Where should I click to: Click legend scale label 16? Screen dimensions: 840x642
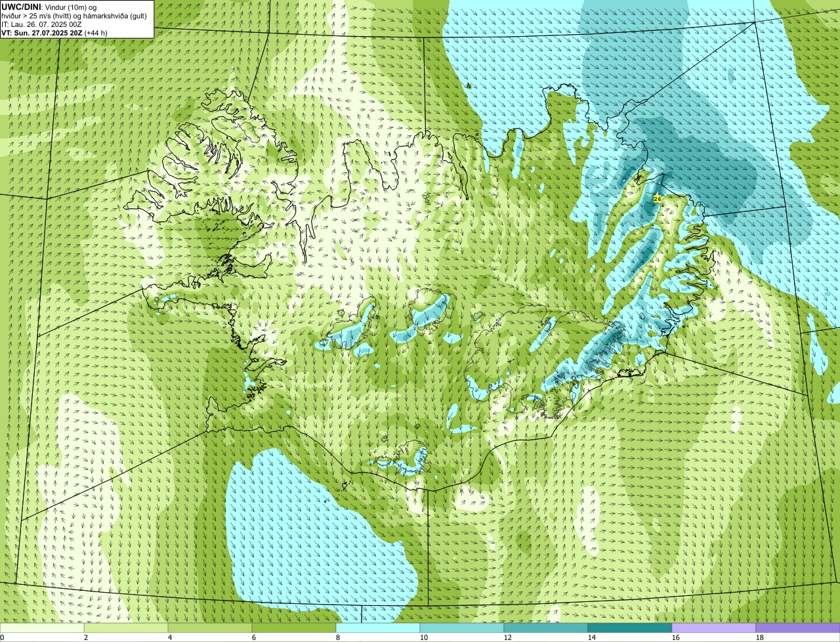coord(676,637)
